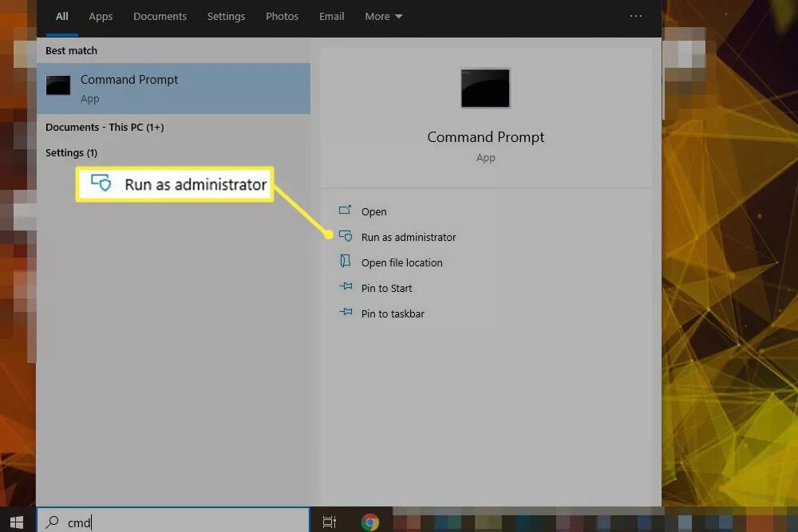Click the magnifier icon in search box

[x=52, y=522]
